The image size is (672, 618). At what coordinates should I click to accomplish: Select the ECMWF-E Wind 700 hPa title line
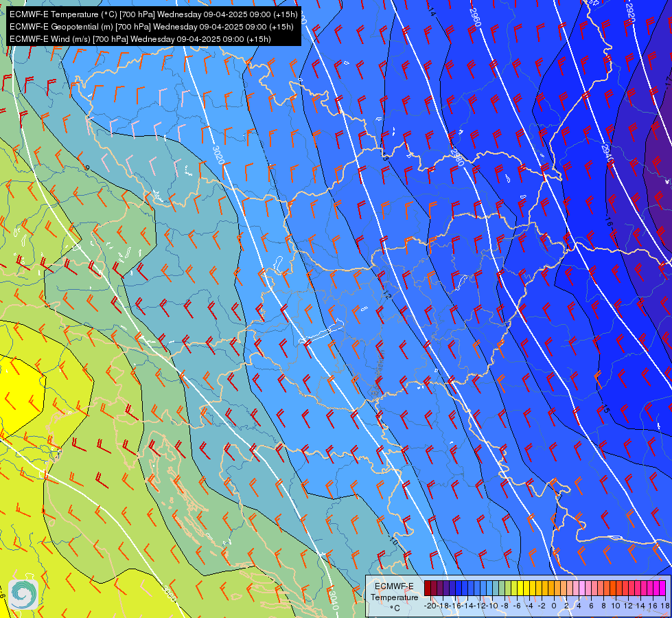tap(140, 39)
